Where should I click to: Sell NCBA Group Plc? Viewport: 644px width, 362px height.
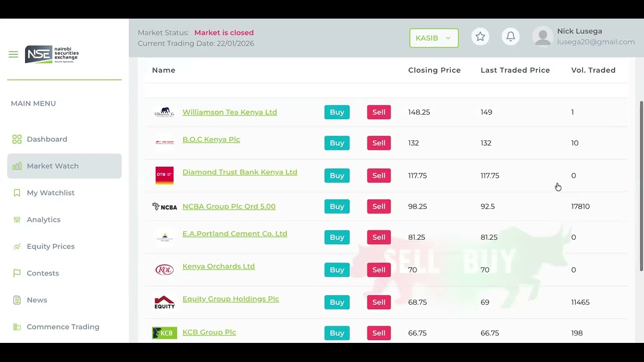pyautogui.click(x=379, y=207)
